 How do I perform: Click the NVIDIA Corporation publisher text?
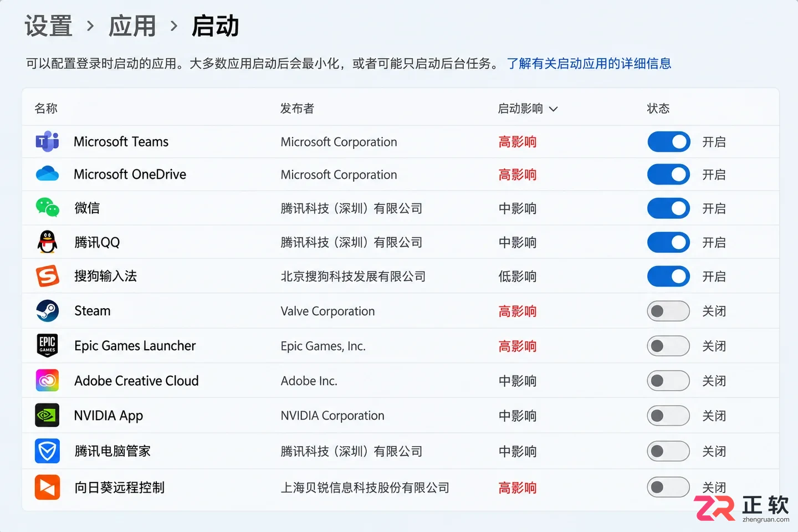click(x=332, y=416)
